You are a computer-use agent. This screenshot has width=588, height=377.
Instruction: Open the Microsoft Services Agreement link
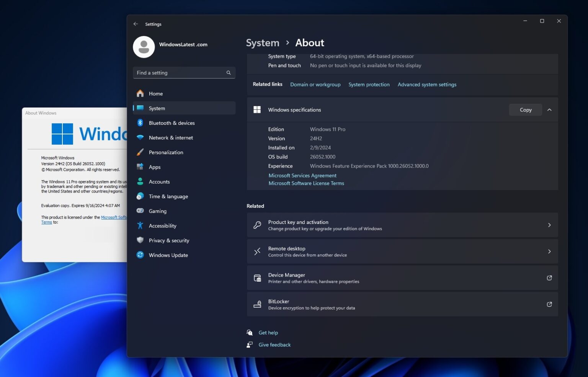click(302, 175)
